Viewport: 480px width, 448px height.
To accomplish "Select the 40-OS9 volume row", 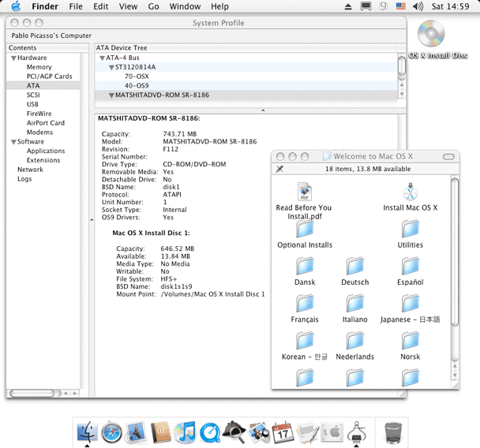I will (246, 86).
